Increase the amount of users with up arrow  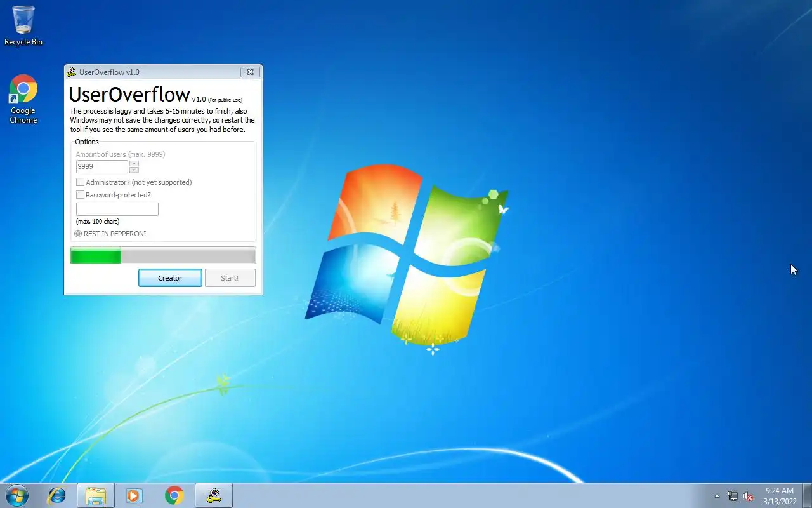(x=134, y=163)
